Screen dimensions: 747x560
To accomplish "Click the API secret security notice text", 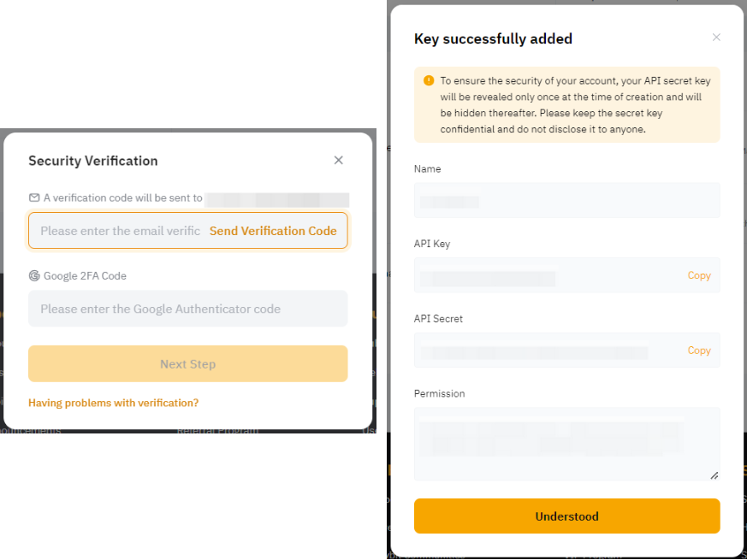I will coord(575,104).
